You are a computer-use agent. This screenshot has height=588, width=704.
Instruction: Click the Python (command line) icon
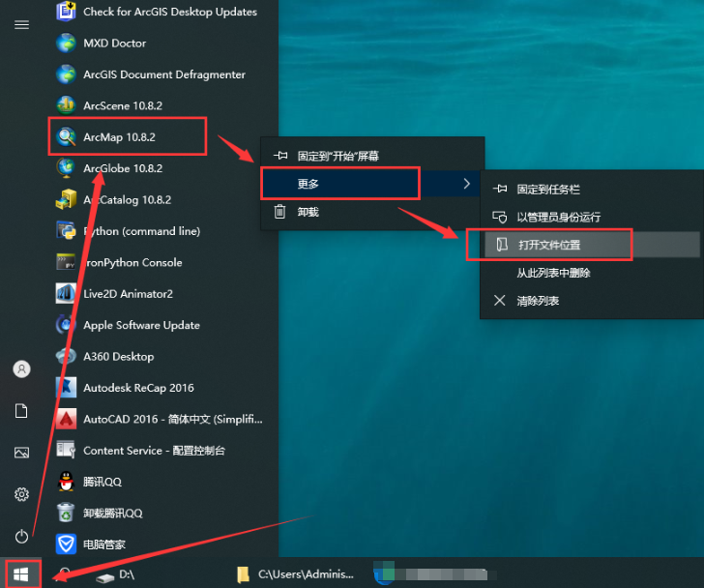pyautogui.click(x=66, y=231)
